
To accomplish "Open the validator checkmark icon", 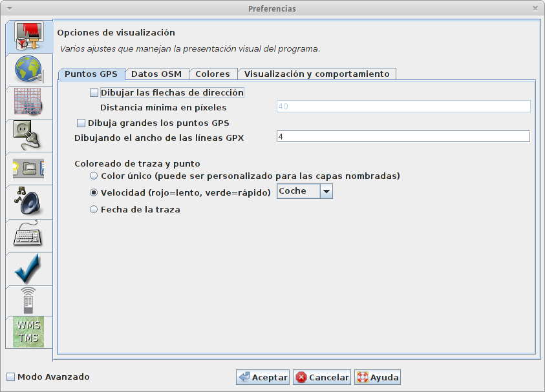I will (x=28, y=268).
